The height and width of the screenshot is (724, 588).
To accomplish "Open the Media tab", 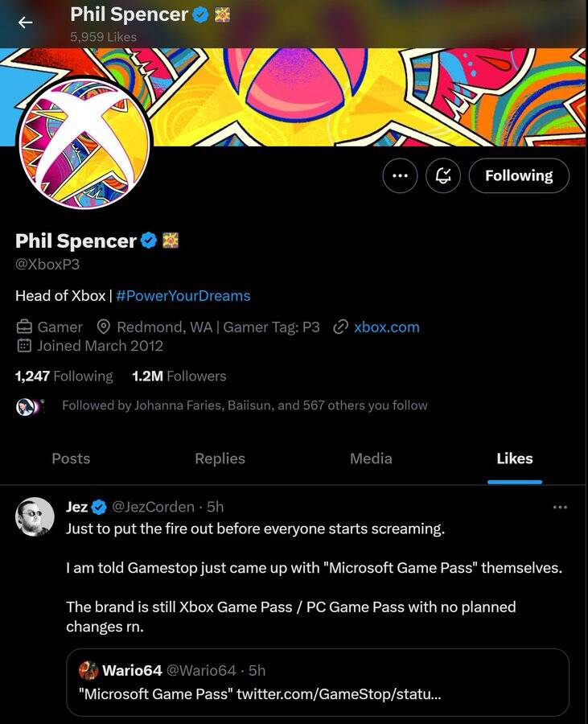I will tap(371, 459).
